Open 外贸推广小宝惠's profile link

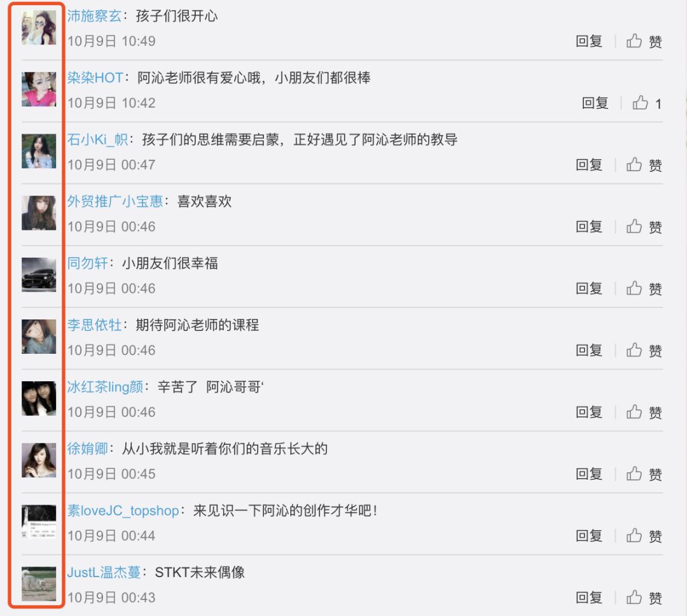pos(114,201)
